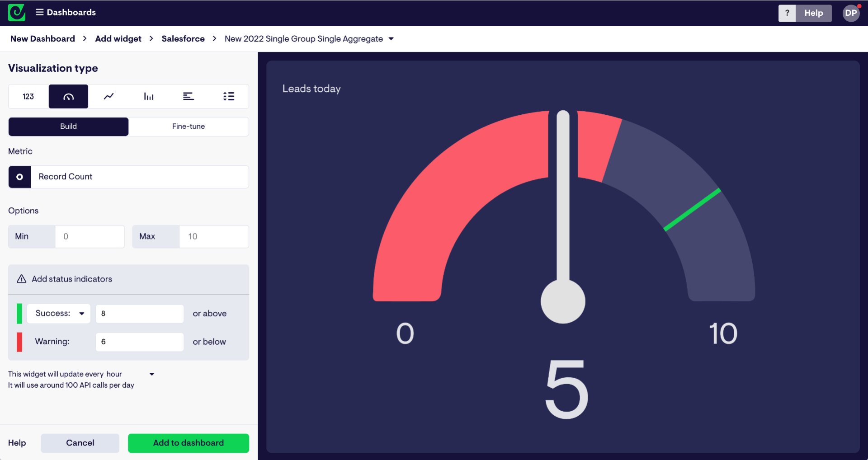Click Add to dashboard button
868x460 pixels.
189,443
